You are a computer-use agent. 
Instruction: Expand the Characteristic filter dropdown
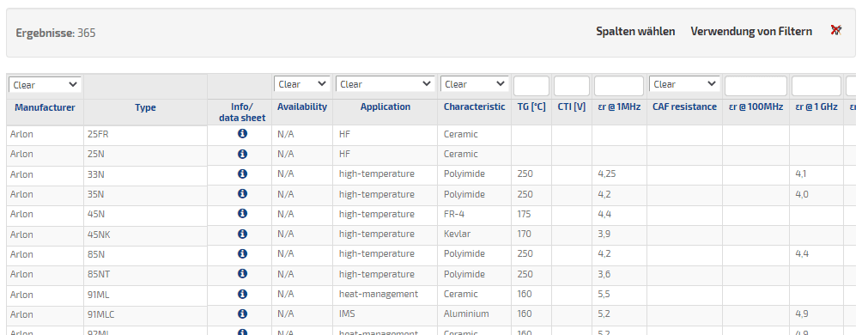[x=475, y=84]
